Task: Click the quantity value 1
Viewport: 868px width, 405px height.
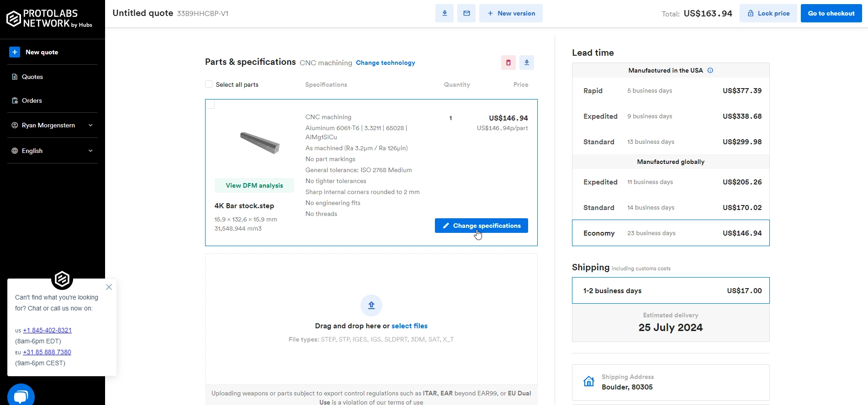Action: (450, 118)
